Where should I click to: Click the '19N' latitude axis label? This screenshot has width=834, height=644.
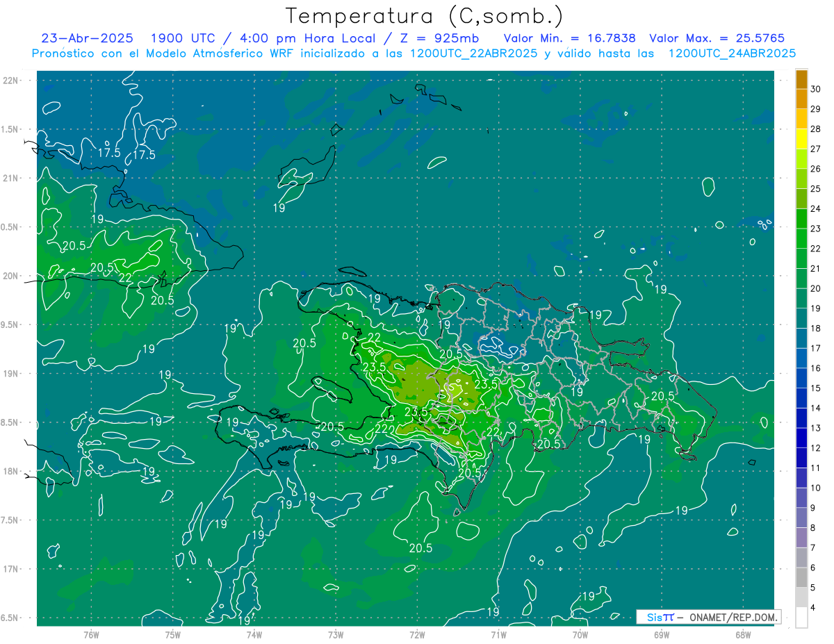11,374
